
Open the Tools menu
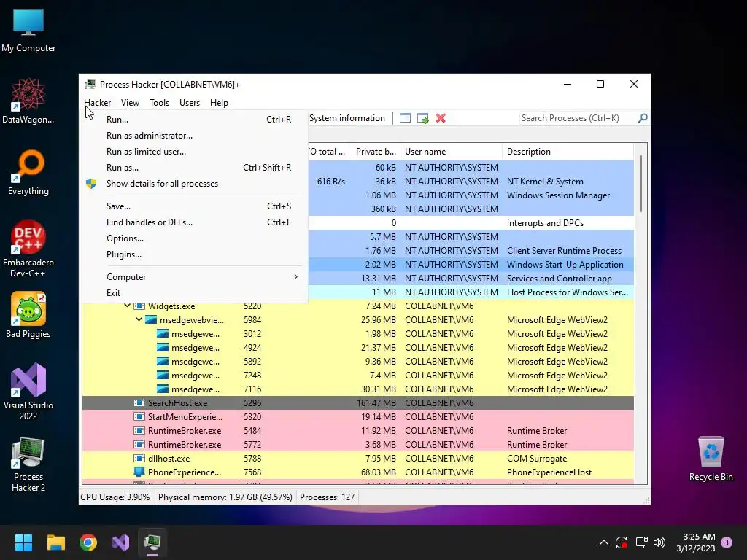pos(160,103)
